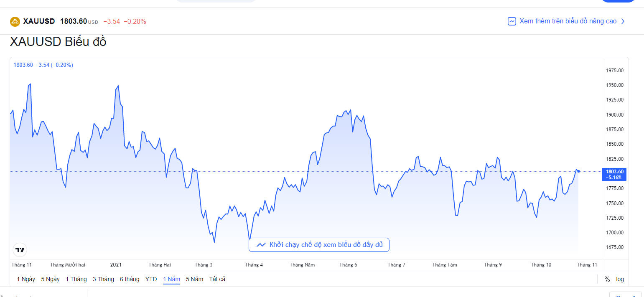644x297 pixels.
Task: Switch to the '3 Tháng' range
Action: (x=103, y=279)
